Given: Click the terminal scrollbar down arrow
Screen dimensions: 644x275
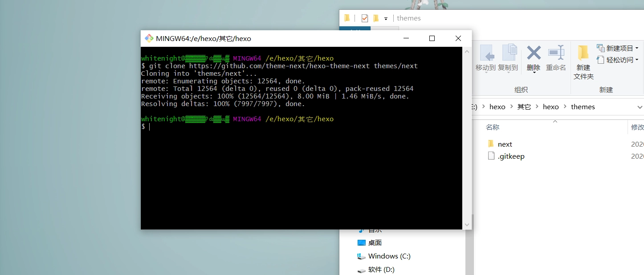Looking at the screenshot, I should click(467, 225).
